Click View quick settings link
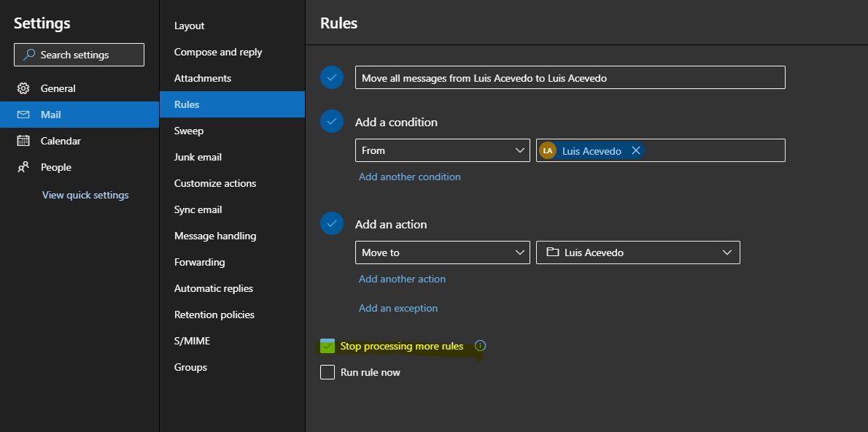This screenshot has height=432, width=868. tap(85, 195)
